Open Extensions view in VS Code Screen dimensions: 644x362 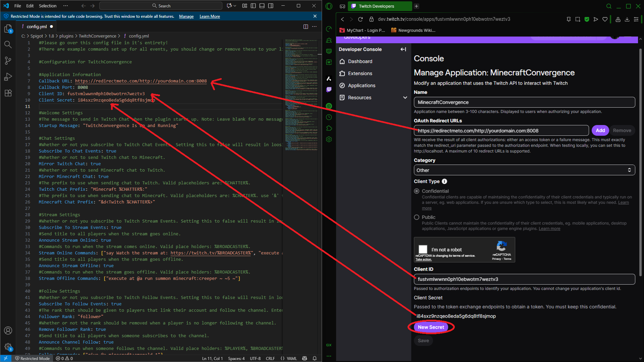pyautogui.click(x=8, y=93)
